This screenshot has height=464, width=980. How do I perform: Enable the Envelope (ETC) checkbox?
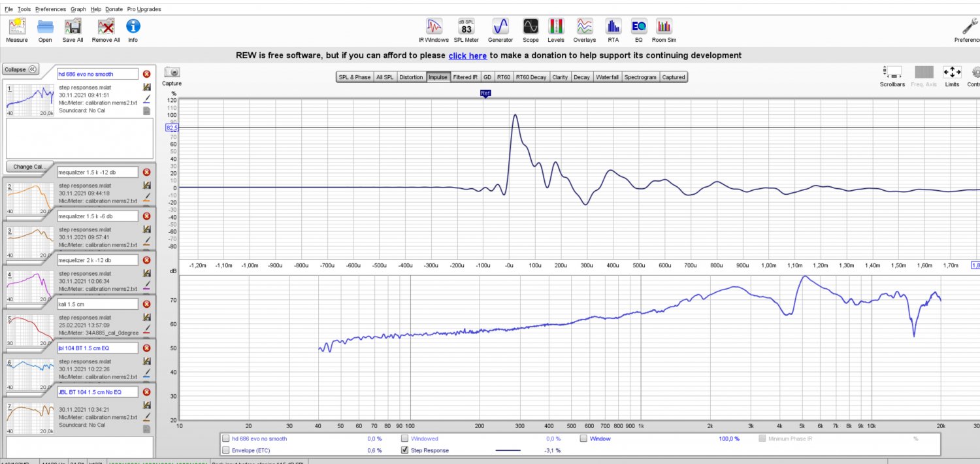point(226,450)
